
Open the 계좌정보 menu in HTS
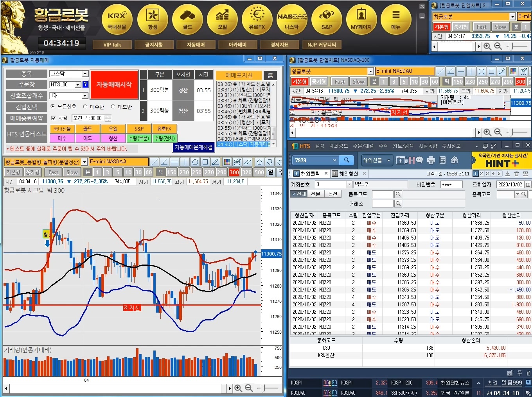[339, 146]
